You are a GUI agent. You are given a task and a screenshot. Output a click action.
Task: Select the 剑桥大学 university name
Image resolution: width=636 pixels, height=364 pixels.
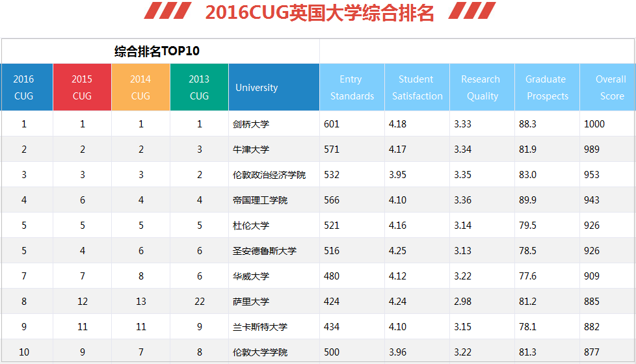[250, 124]
